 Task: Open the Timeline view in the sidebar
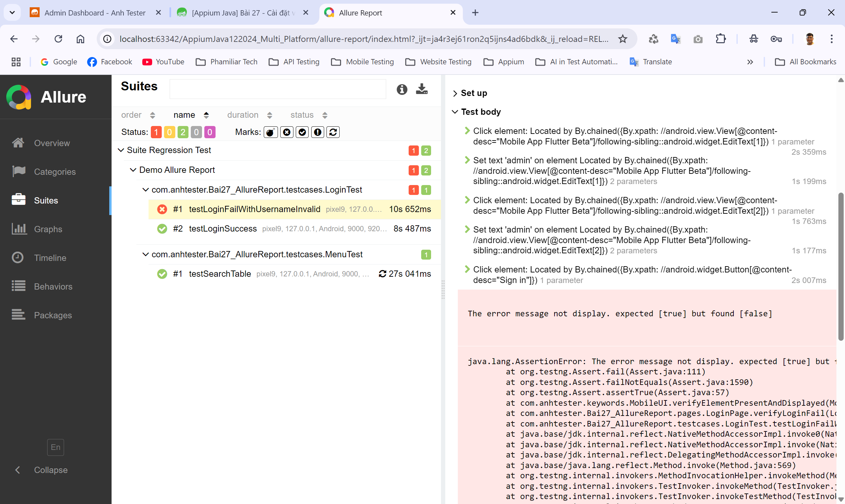tap(50, 258)
